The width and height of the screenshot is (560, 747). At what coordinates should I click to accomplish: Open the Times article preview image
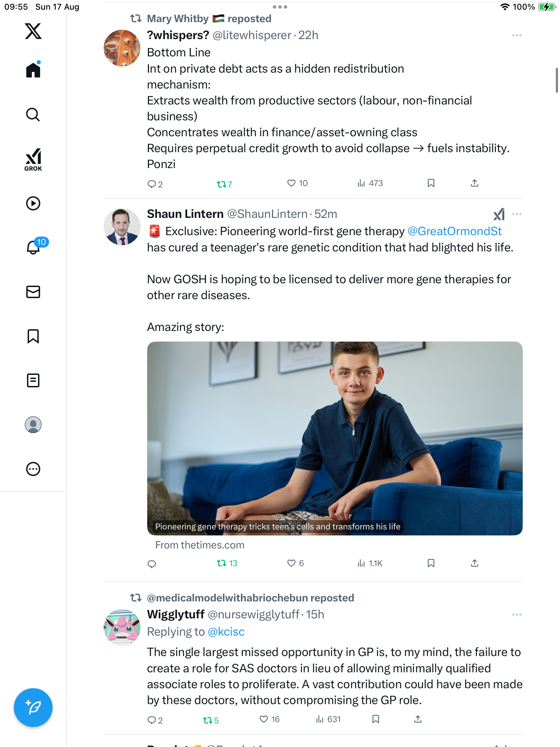point(335,438)
